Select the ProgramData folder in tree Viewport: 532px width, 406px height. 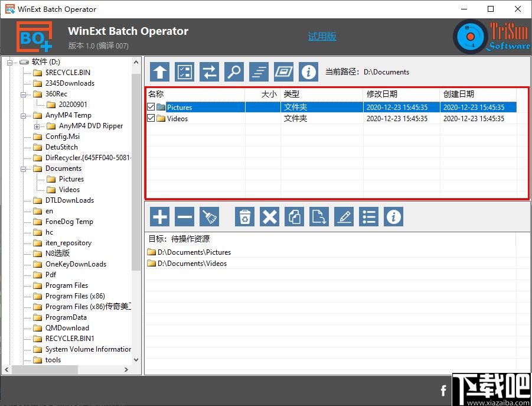66,317
